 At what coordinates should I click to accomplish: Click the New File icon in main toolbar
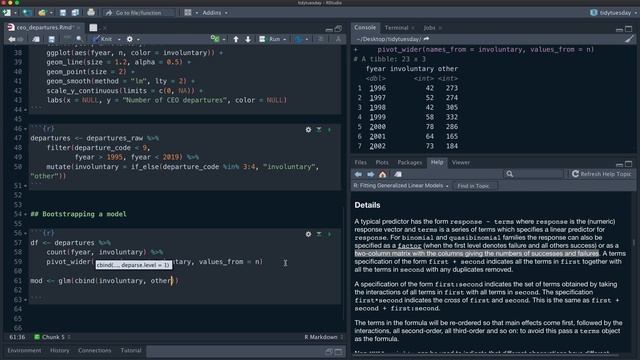click(7, 13)
